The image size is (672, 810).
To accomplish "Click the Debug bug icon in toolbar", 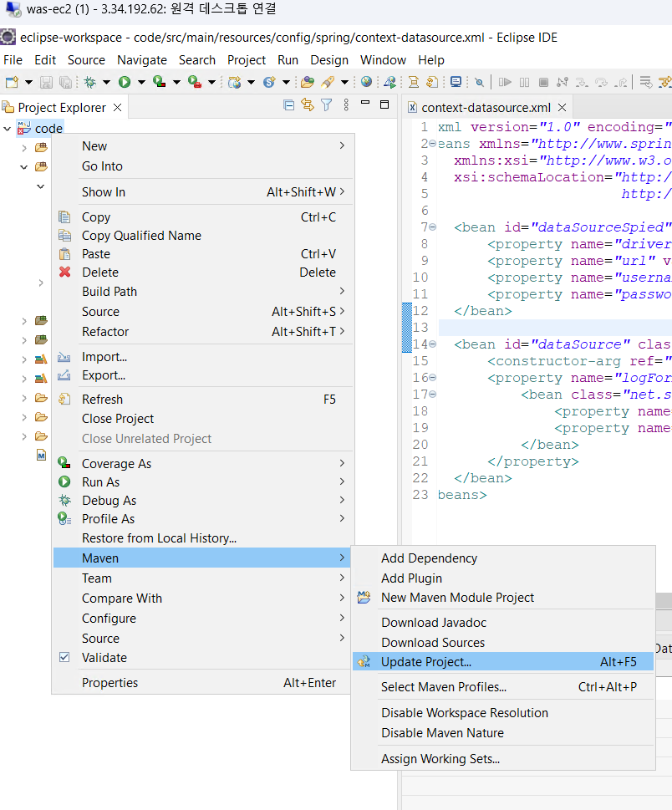I will 90,82.
